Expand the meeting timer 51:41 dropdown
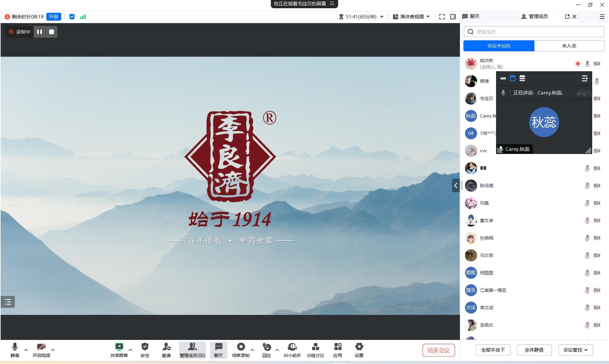The image size is (609, 364). 382,17
